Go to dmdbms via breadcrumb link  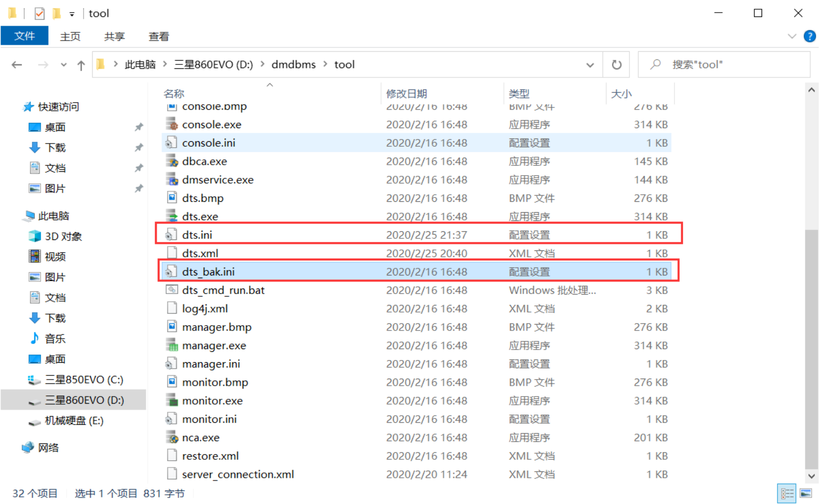coord(293,64)
